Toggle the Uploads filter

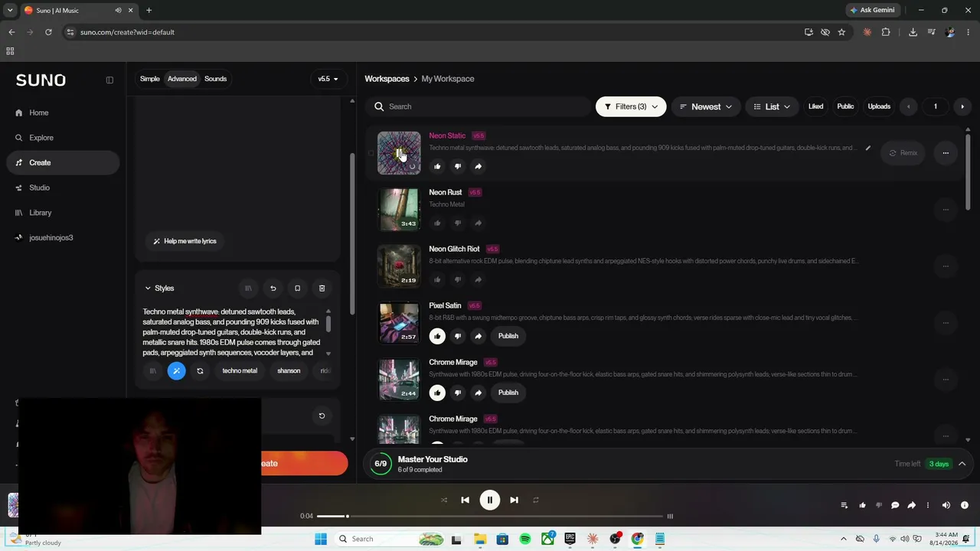[x=879, y=107]
